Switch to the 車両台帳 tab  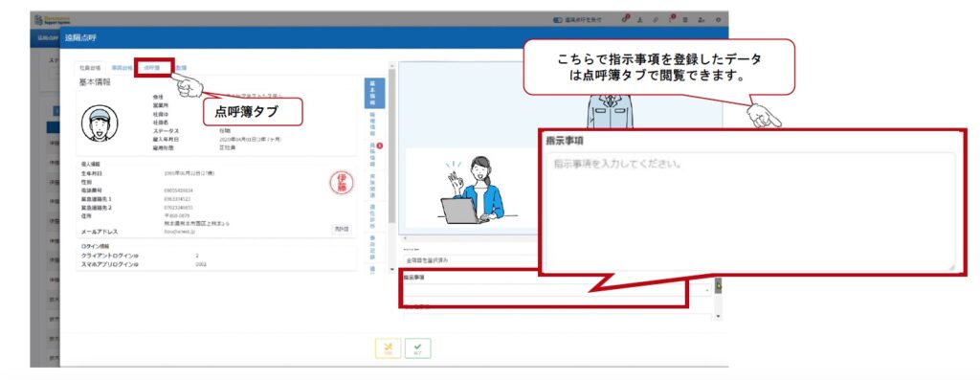122,67
